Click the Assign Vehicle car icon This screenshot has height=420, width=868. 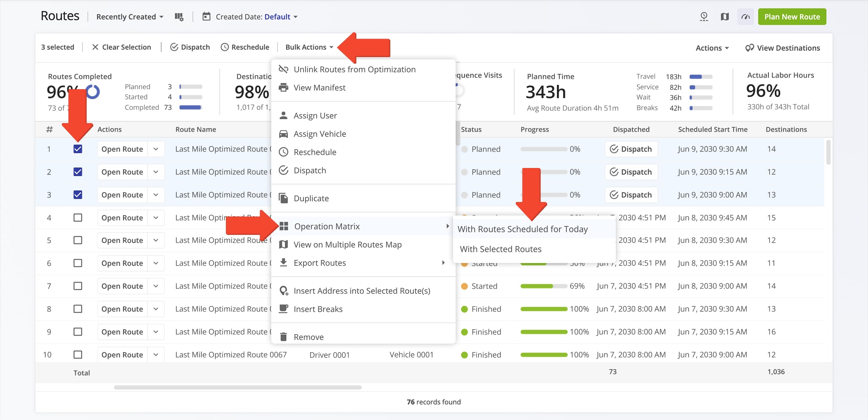[284, 134]
